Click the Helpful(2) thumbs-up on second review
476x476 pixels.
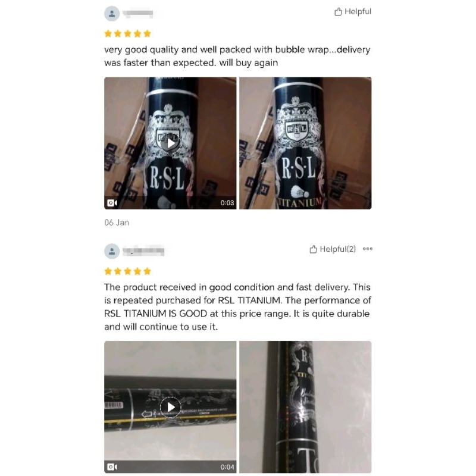(333, 249)
